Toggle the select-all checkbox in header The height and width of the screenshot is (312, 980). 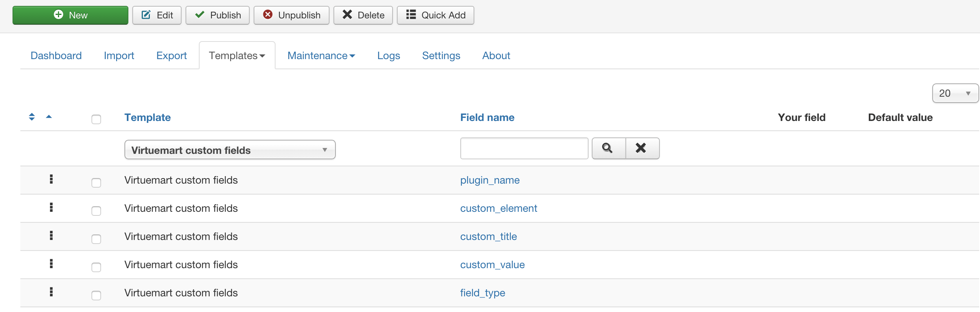point(96,119)
